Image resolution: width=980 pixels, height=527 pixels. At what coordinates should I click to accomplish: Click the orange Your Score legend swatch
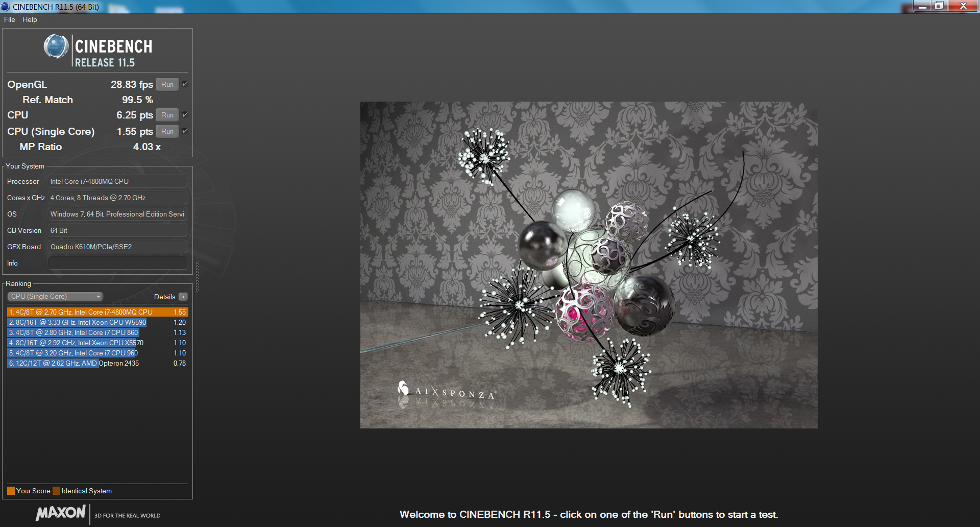coord(11,491)
